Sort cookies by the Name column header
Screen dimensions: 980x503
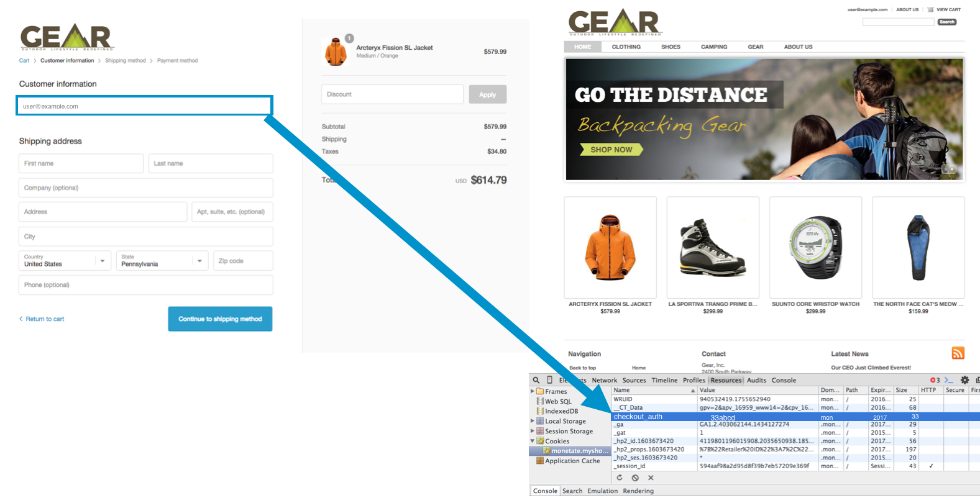(654, 390)
